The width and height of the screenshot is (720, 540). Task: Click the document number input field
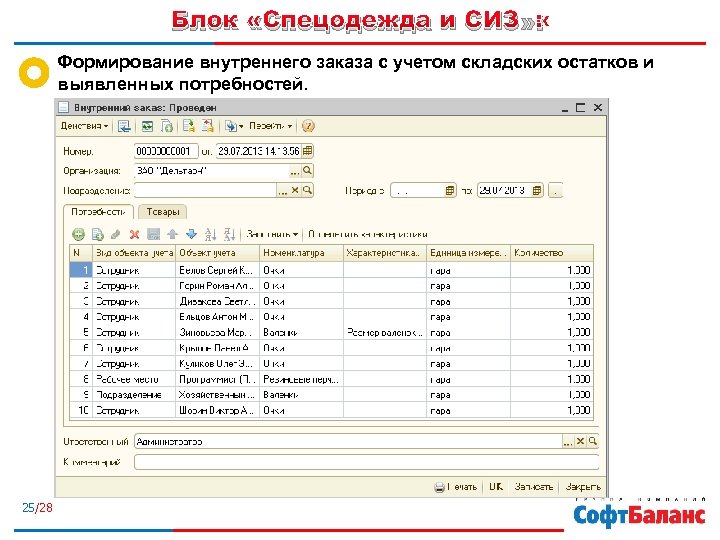[166, 151]
